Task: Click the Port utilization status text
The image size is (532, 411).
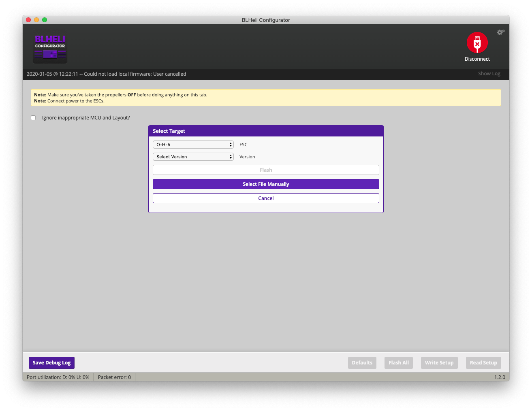Action: pos(58,377)
